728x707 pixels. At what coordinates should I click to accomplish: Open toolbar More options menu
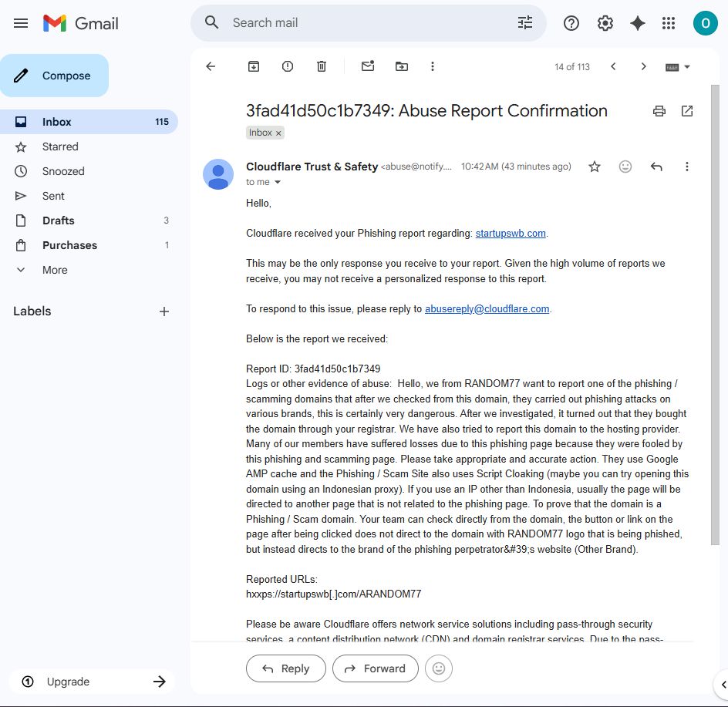432,66
